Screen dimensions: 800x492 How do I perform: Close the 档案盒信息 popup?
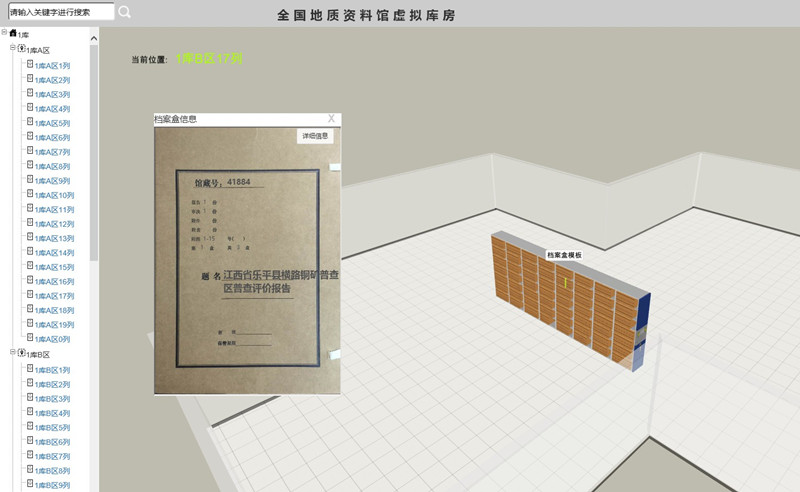pyautogui.click(x=331, y=118)
